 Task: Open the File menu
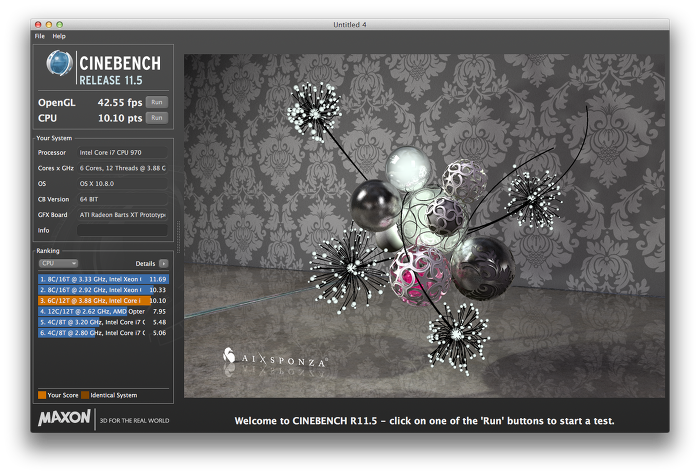[x=40, y=36]
